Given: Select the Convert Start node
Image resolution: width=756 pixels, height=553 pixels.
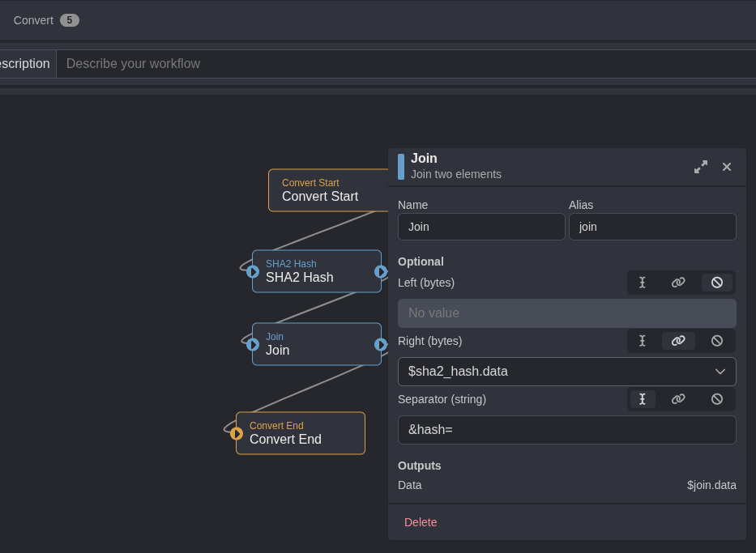Looking at the screenshot, I should pyautogui.click(x=328, y=190).
